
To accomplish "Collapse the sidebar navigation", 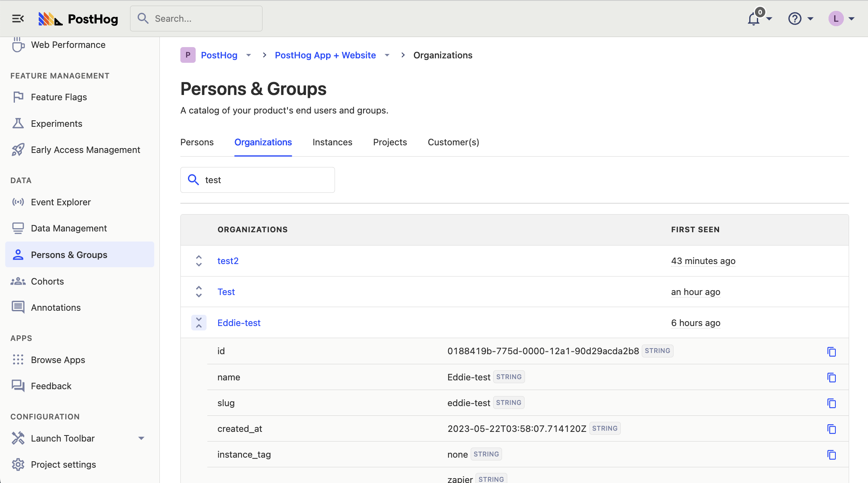I will click(17, 18).
